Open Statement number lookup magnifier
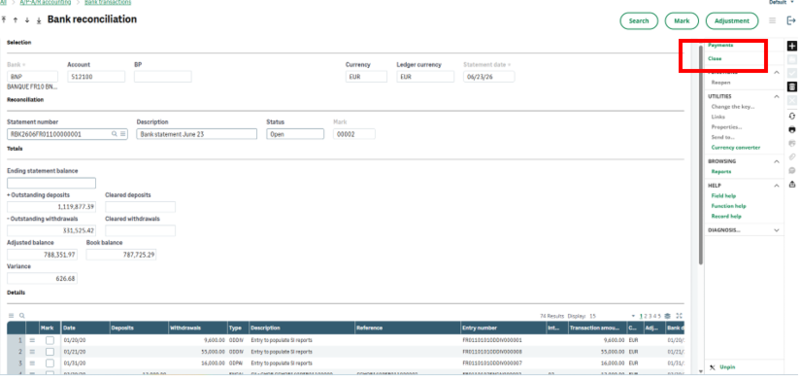The height and width of the screenshot is (381, 800). click(x=114, y=134)
